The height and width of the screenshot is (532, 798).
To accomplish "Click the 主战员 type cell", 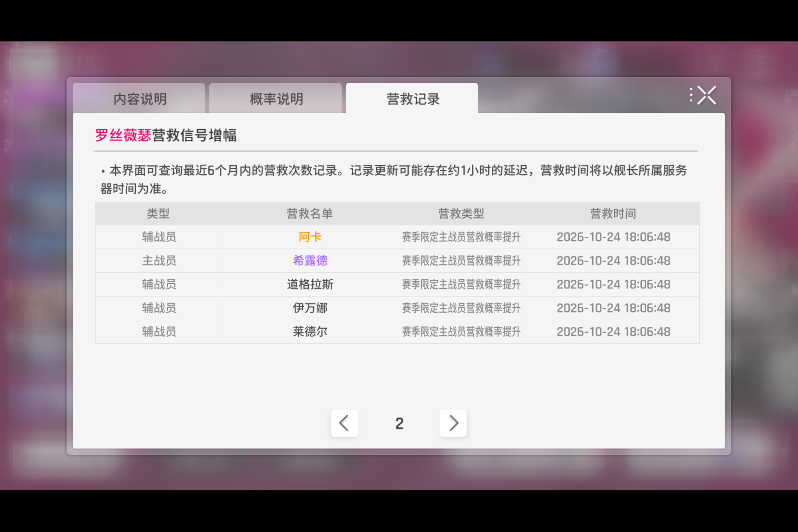I will coord(159,261).
